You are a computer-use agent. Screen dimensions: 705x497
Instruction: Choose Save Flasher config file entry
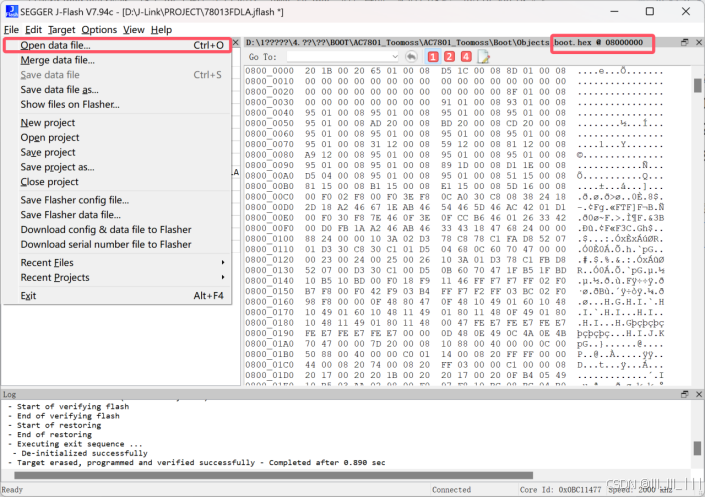click(118, 200)
